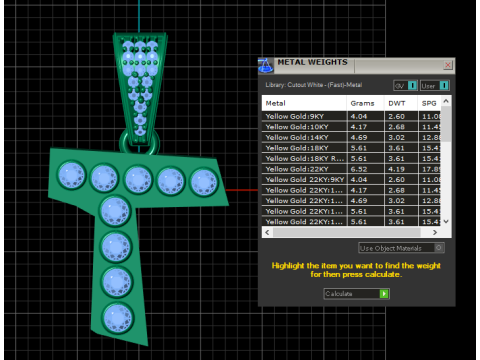The image size is (480, 360).
Task: Click the Library: Cutout White label
Action: [x=314, y=85]
